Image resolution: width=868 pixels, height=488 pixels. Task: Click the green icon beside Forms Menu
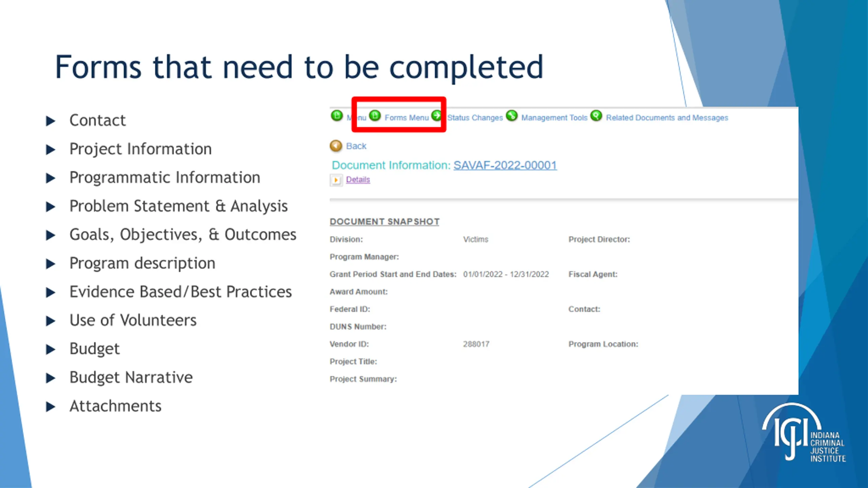pyautogui.click(x=375, y=116)
